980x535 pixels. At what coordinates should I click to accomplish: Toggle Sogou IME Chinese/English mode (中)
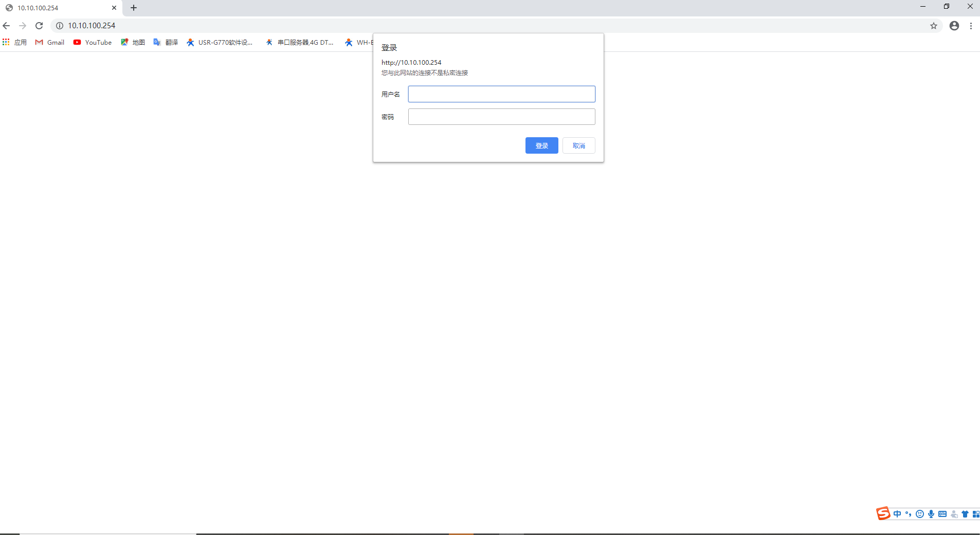pos(897,514)
